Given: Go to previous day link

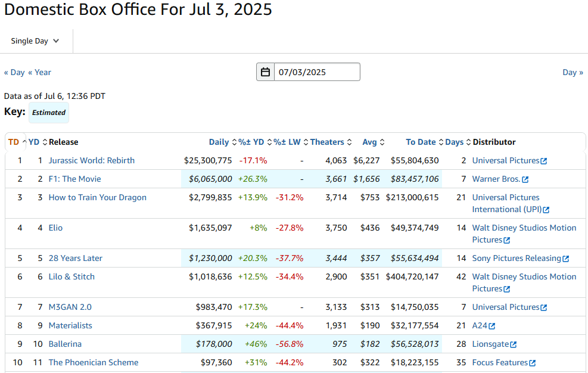Looking at the screenshot, I should (x=14, y=73).
